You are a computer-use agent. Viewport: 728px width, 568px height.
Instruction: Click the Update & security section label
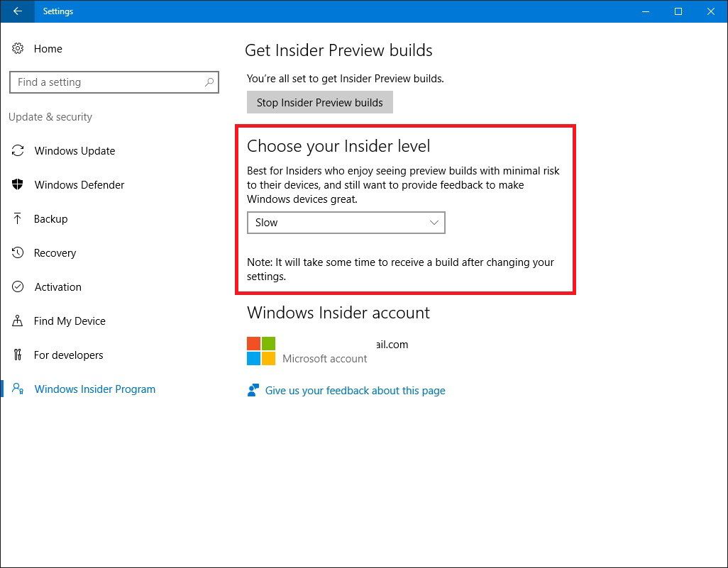[x=50, y=117]
